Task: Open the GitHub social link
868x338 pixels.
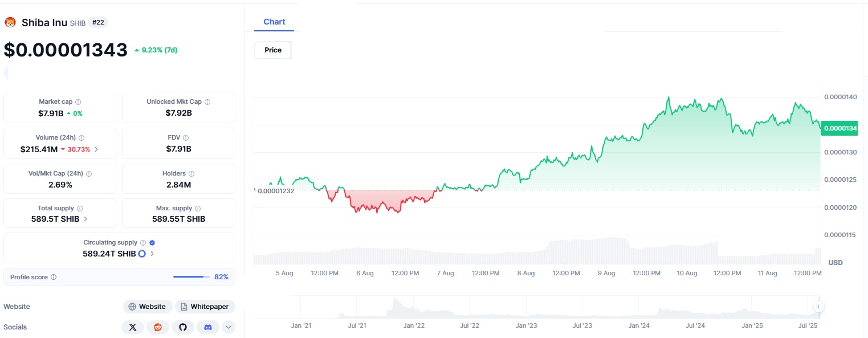Action: 183,327
